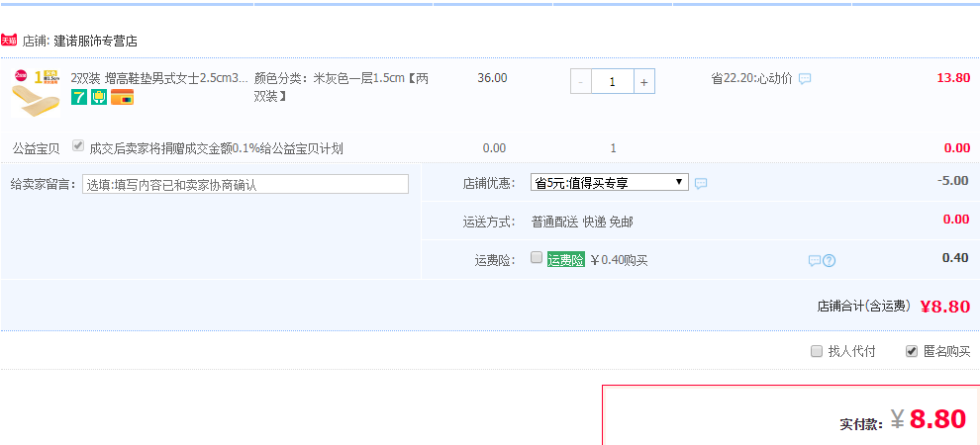This screenshot has width=980, height=445.
Task: Click the question mark help icon for 运费险
Action: pyautogui.click(x=830, y=260)
